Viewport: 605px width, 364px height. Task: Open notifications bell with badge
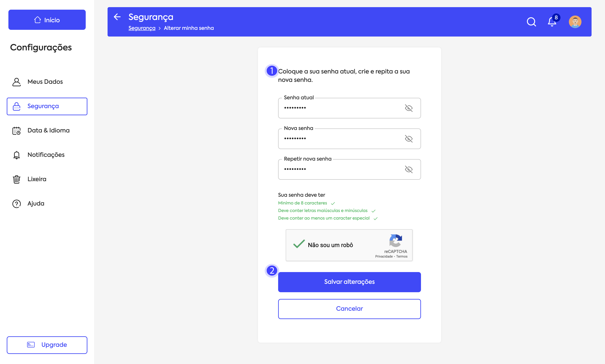pos(552,22)
